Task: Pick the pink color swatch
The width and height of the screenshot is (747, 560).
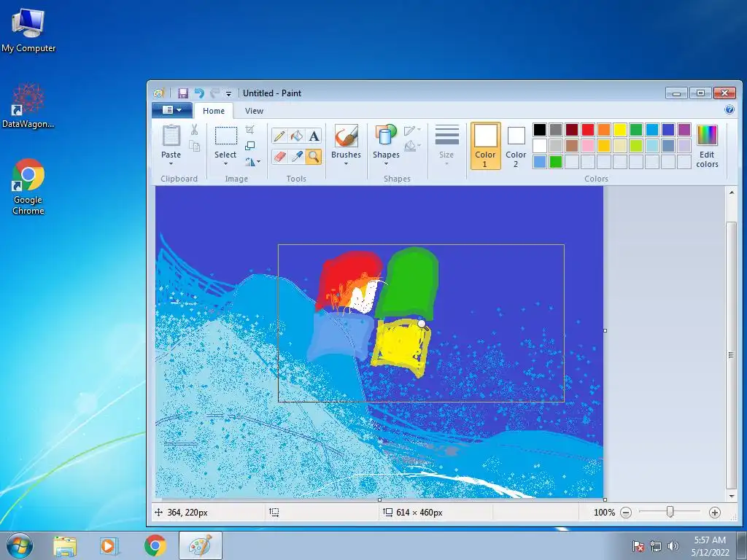Action: [x=588, y=146]
